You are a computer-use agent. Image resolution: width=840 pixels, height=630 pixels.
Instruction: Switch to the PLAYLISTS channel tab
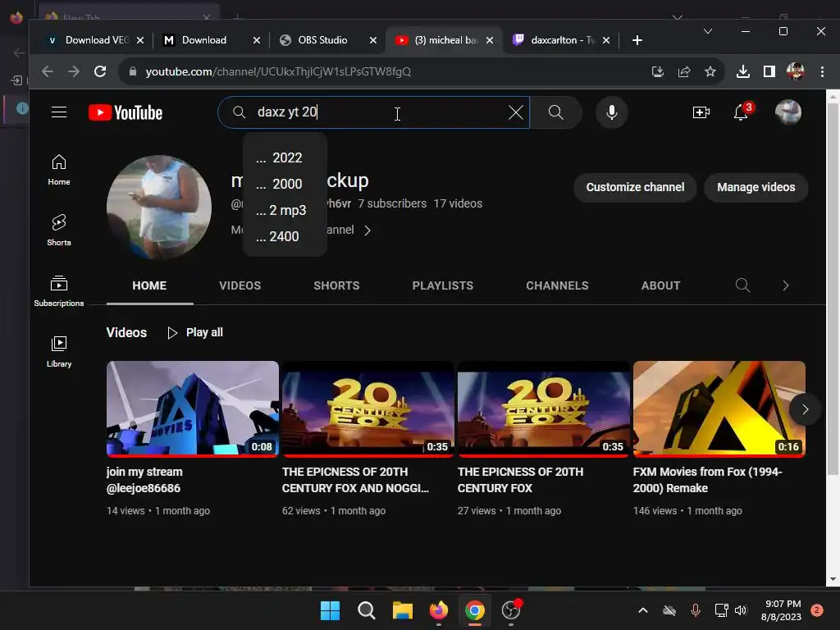[x=442, y=285]
